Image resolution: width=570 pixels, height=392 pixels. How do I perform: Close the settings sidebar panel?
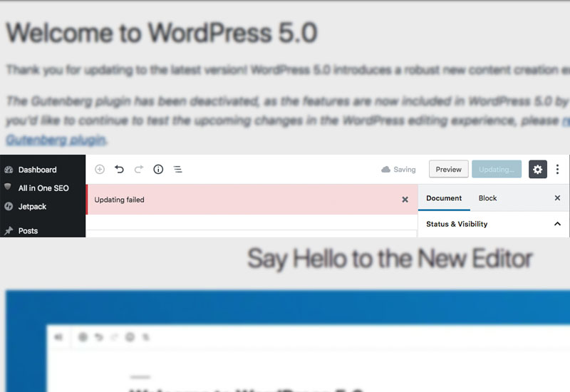coord(557,198)
